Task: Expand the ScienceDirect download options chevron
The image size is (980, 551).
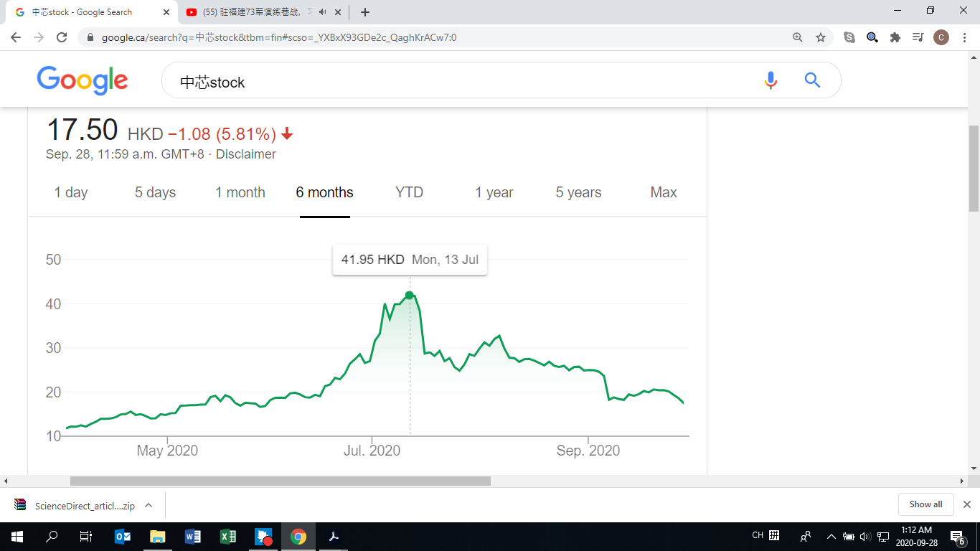Action: pos(149,505)
